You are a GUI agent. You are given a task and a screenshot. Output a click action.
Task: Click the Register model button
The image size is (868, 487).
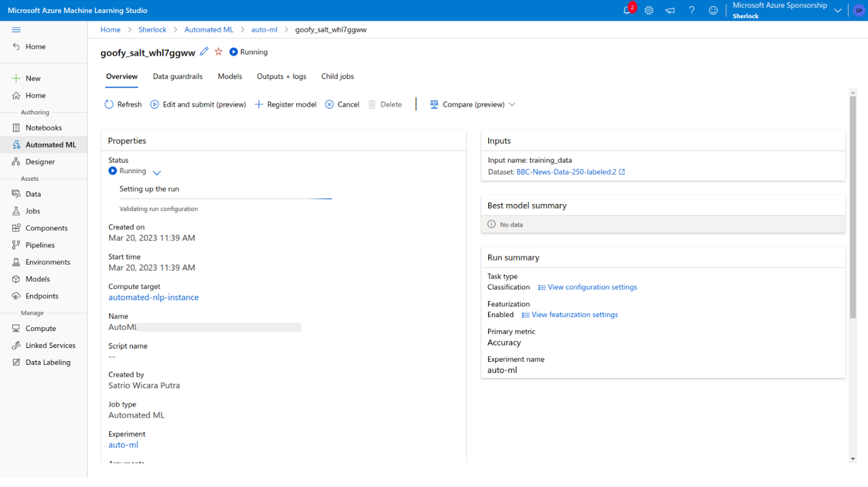(285, 104)
